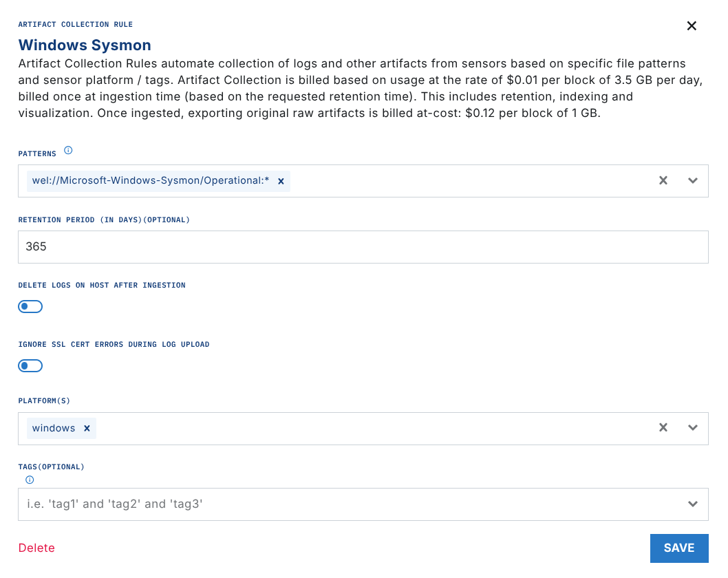728x578 pixels.
Task: Click the info icon under Tags label
Action: 30,480
